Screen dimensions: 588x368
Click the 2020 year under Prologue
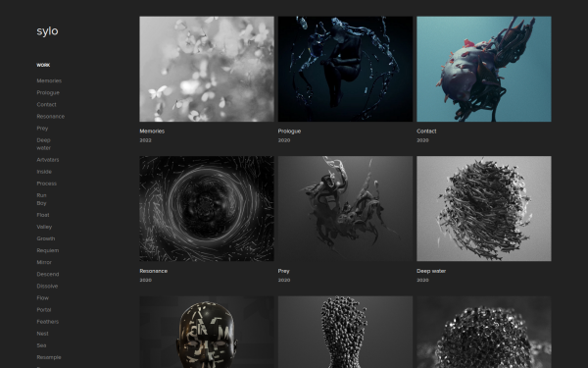tap(284, 140)
